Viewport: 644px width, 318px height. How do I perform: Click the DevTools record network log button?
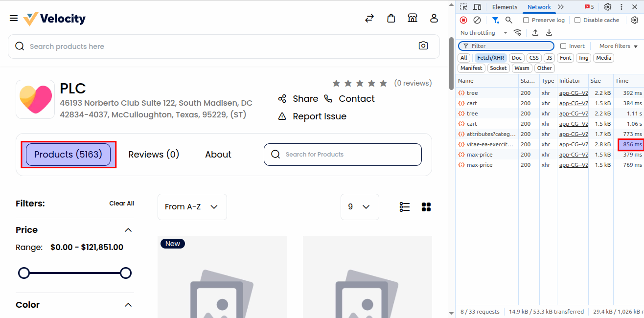(x=463, y=20)
